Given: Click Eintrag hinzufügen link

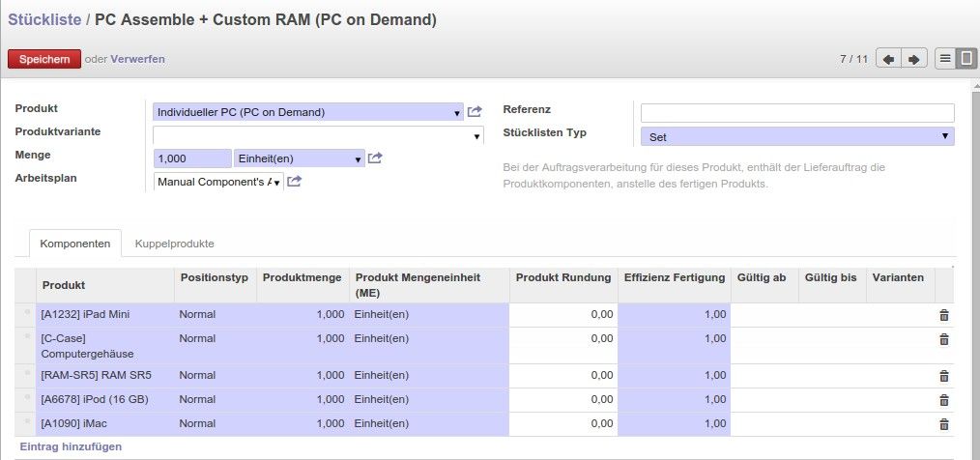Looking at the screenshot, I should (x=71, y=447).
